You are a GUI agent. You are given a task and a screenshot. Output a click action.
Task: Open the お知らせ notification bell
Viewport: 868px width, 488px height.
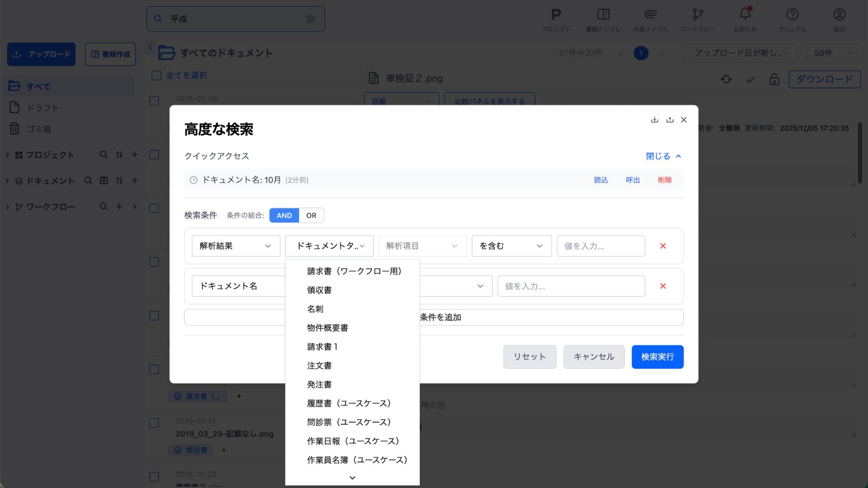point(745,14)
